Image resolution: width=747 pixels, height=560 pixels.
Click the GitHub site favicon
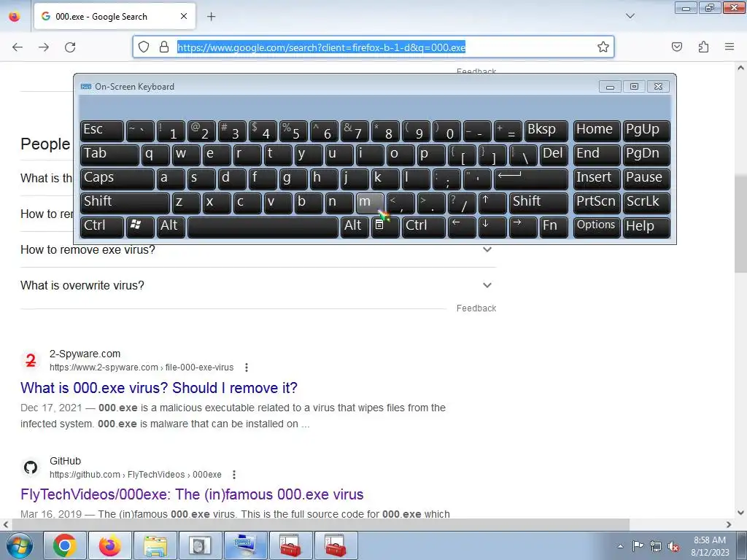[x=31, y=467]
